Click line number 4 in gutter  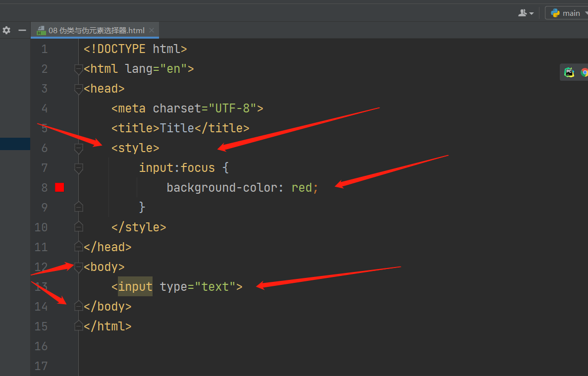click(x=45, y=108)
